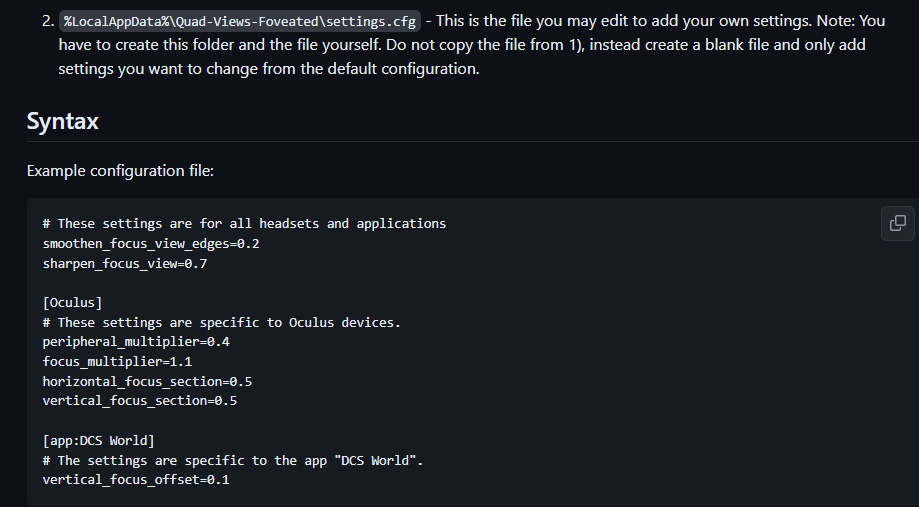
Task: Click the "Example configuration file:" text
Action: [120, 171]
